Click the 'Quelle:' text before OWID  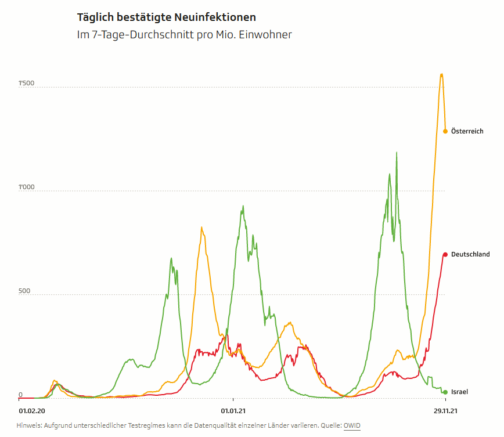click(x=330, y=426)
